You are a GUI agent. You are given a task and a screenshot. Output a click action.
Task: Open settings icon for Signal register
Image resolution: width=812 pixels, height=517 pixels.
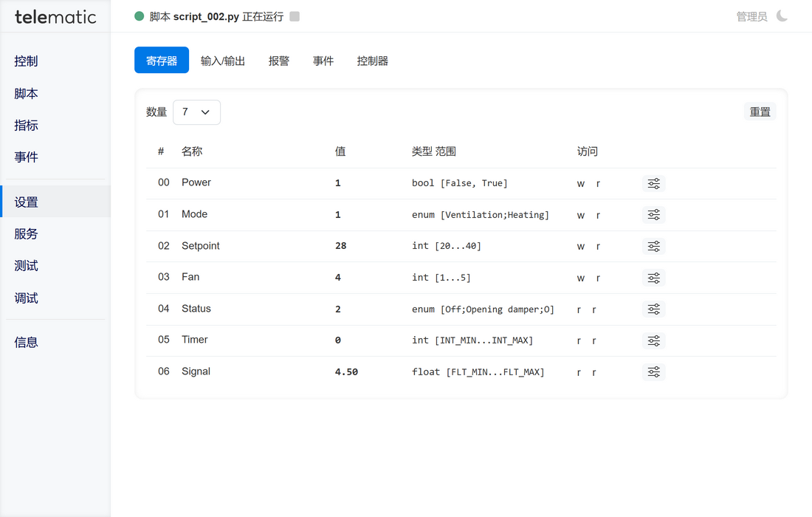pyautogui.click(x=653, y=372)
